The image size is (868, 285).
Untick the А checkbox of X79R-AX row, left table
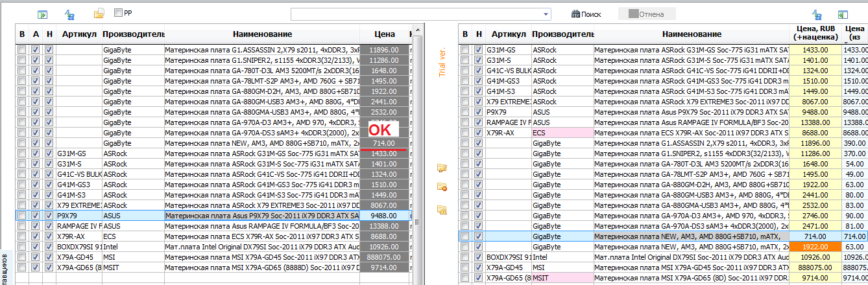pos(35,236)
